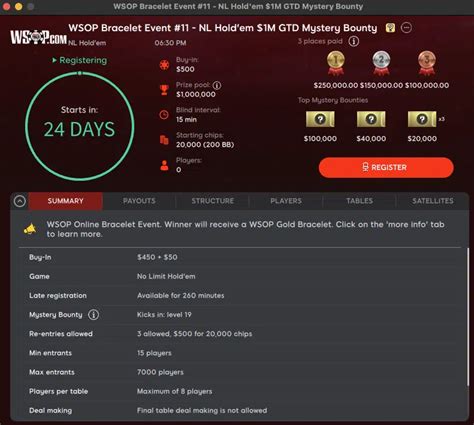Open the PAYOUTS tab
The height and width of the screenshot is (425, 474).
click(139, 201)
